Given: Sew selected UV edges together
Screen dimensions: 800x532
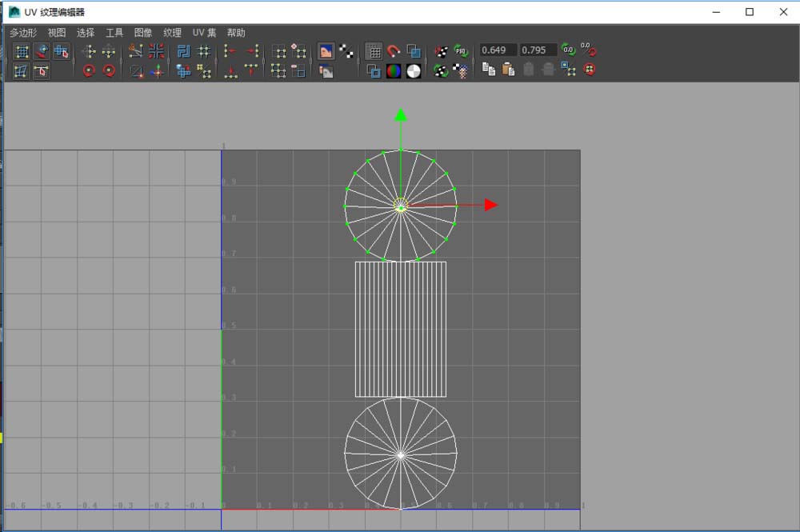Looking at the screenshot, I should (158, 50).
